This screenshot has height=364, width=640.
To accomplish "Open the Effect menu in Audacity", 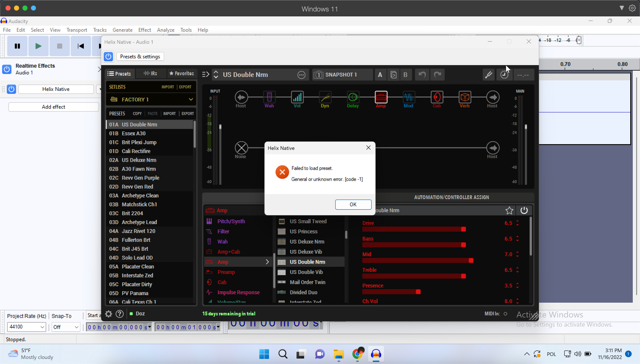I will (x=144, y=30).
